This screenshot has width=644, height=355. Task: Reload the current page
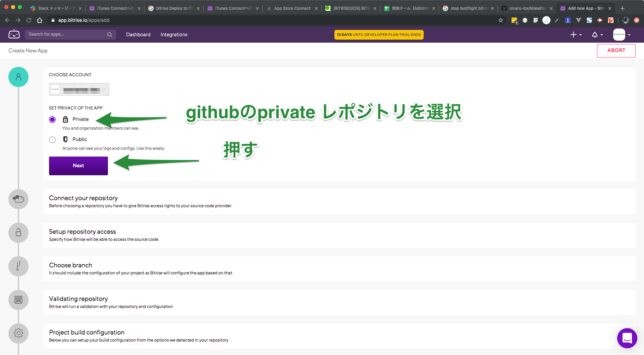coord(29,20)
